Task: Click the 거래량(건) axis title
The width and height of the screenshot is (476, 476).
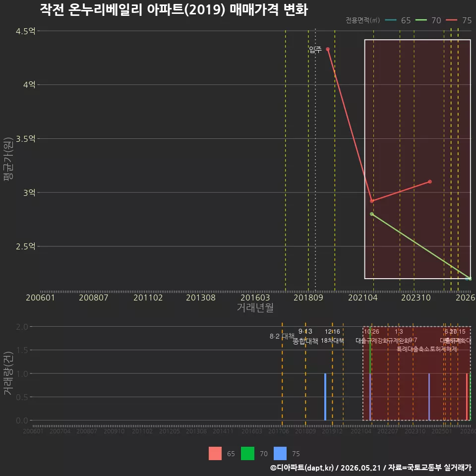Action: click(x=8, y=374)
